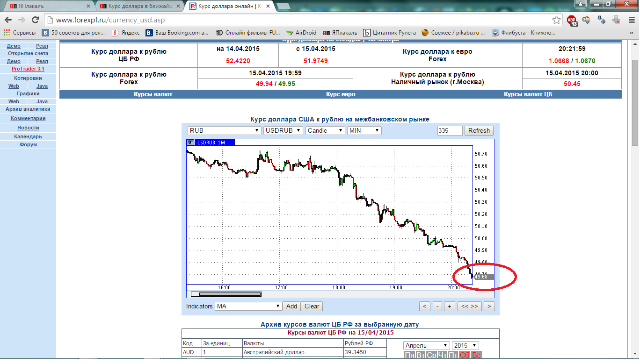Viewport: 640px width, 364px height.
Task: Open the AirDroid bookmark
Action: pyautogui.click(x=301, y=33)
